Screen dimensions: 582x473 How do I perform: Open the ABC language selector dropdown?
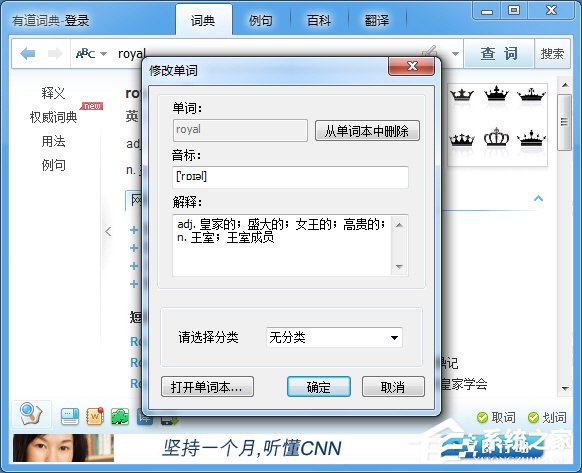tap(91, 54)
